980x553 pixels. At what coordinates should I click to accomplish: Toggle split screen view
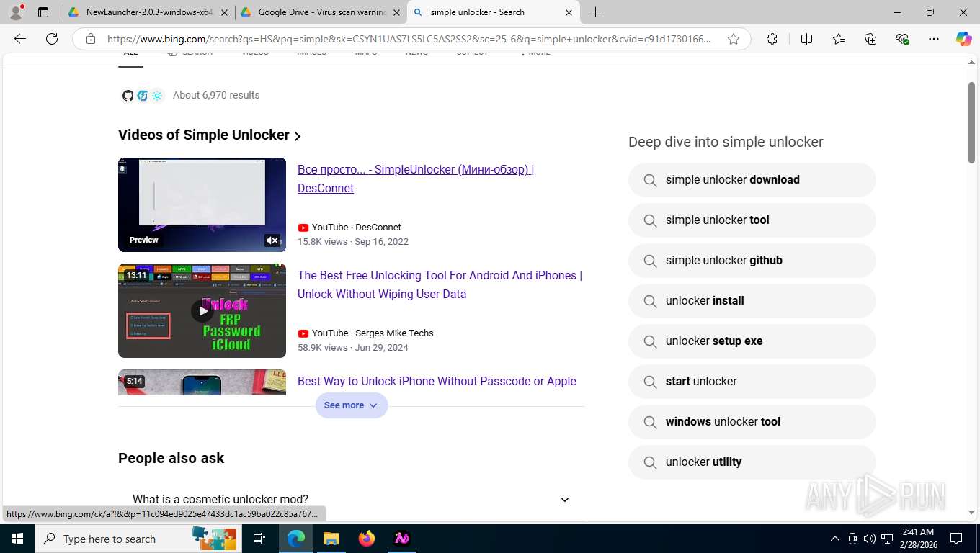[x=806, y=39]
